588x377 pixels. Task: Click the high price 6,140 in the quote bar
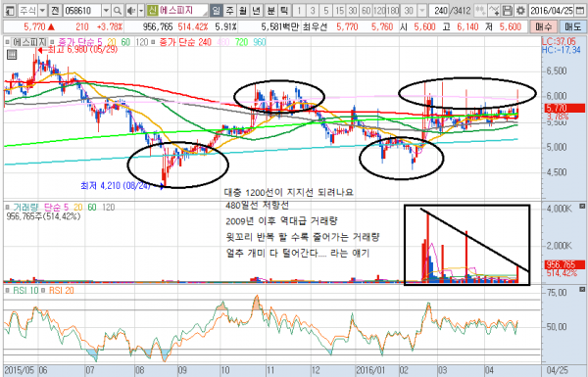468,27
